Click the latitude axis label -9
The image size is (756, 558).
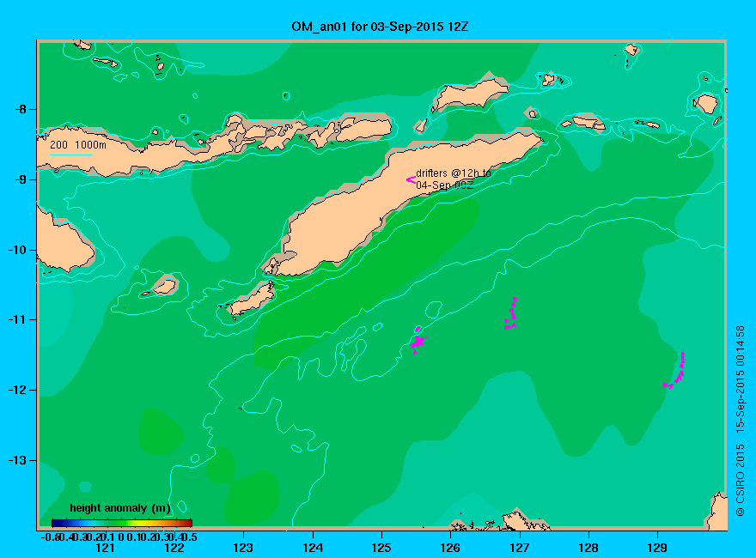[x=21, y=179]
